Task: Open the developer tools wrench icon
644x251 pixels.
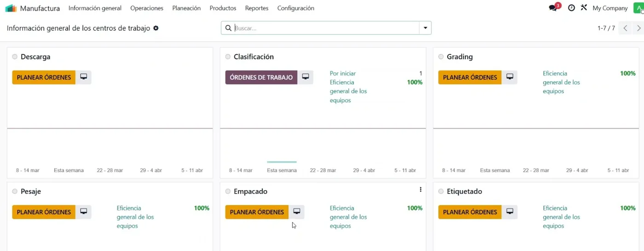Action: tap(584, 8)
